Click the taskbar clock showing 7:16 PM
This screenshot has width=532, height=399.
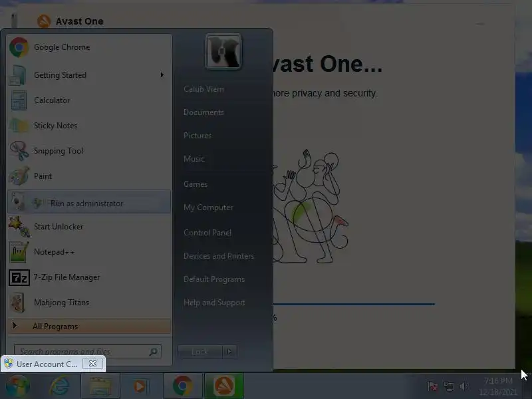coord(498,386)
